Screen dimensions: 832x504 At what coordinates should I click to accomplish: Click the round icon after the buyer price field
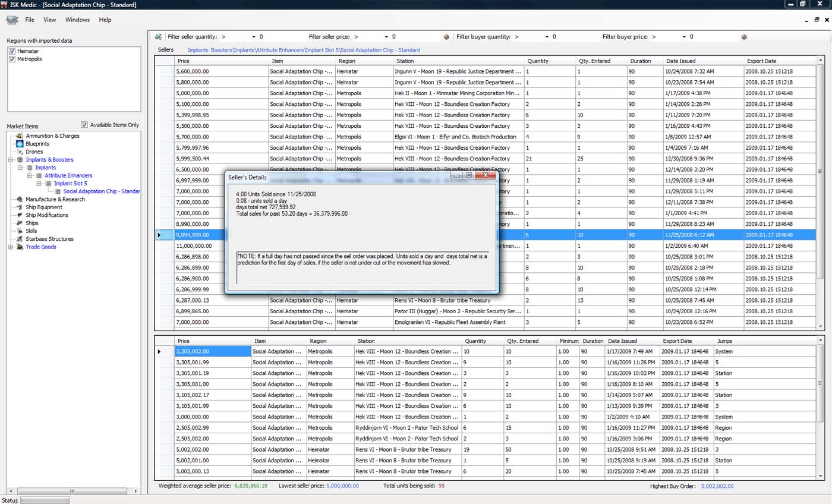point(743,37)
